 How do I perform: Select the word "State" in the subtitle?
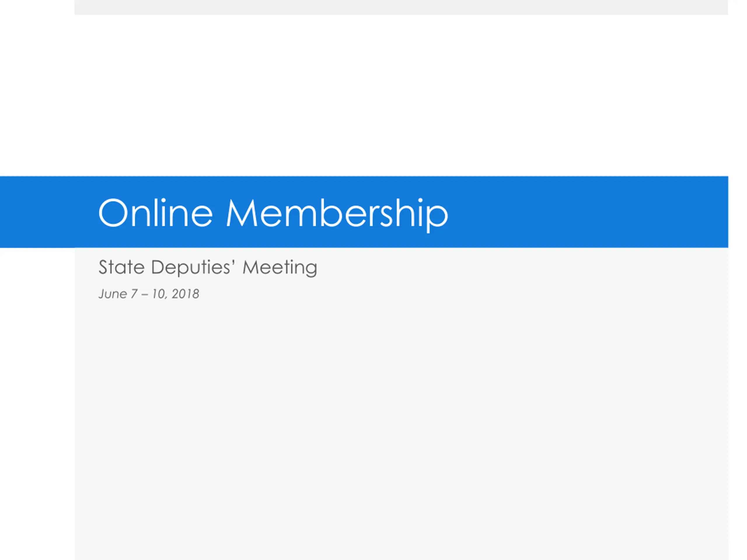[122, 267]
